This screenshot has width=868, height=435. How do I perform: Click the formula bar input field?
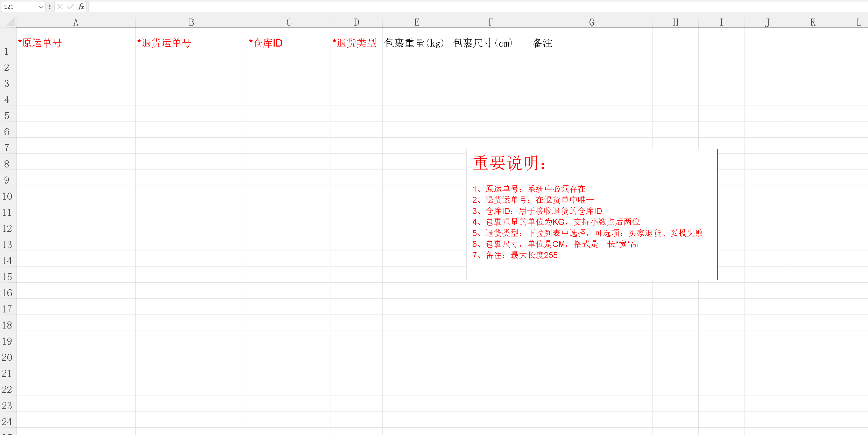tap(478, 7)
